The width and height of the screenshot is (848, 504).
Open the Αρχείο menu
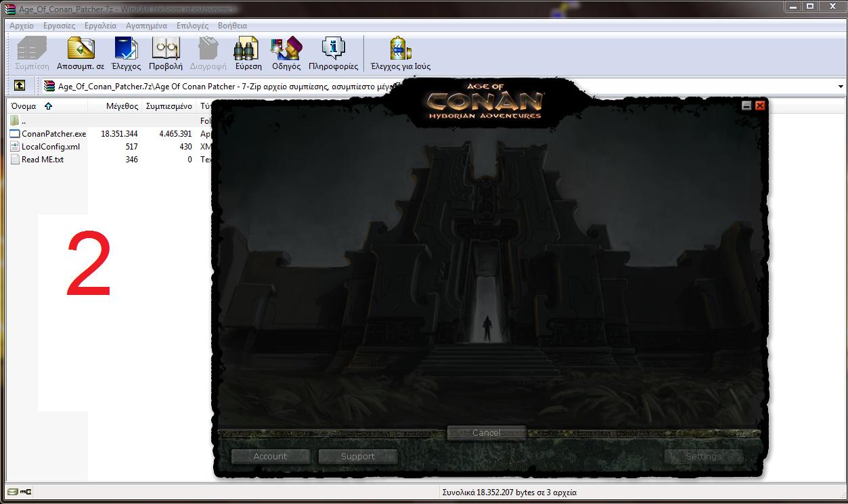[22, 26]
